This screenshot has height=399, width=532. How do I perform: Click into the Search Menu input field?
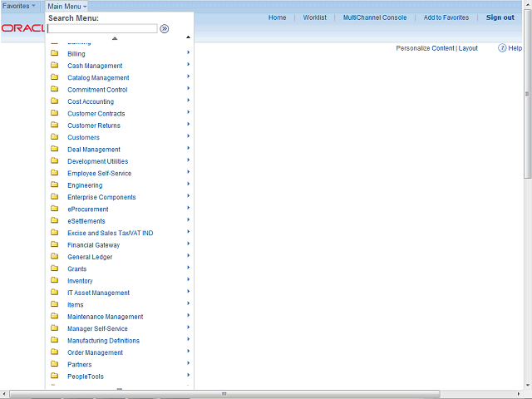[102, 29]
